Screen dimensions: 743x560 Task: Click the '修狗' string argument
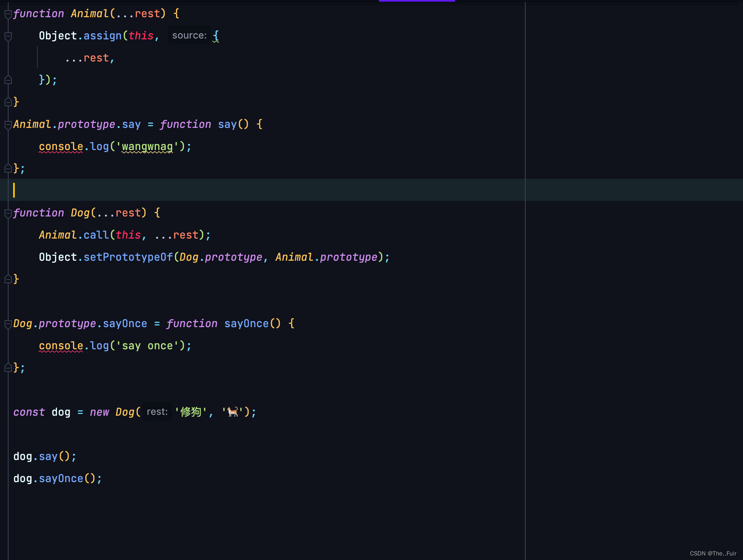[190, 412]
